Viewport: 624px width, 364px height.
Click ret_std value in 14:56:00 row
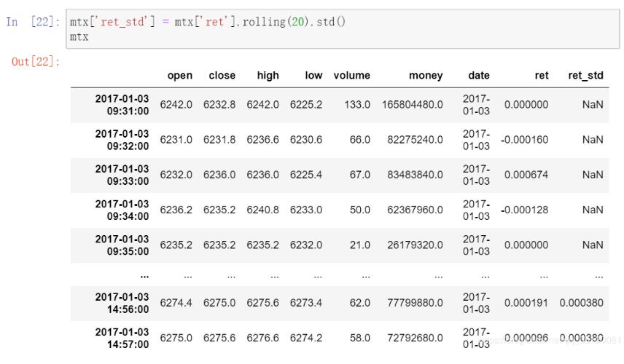click(x=582, y=303)
